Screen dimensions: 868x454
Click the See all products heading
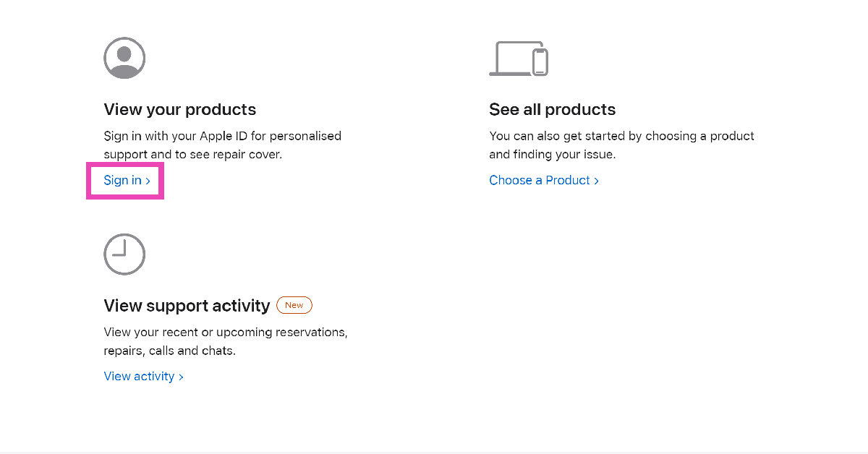click(553, 110)
